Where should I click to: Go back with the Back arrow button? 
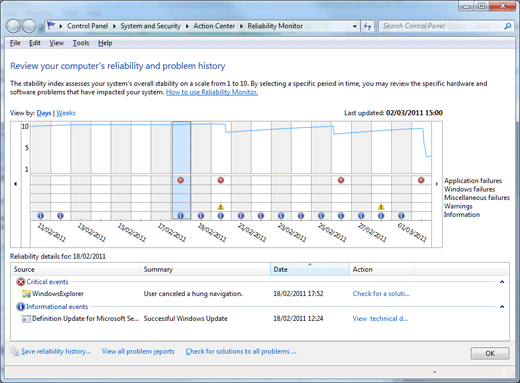[x=13, y=26]
